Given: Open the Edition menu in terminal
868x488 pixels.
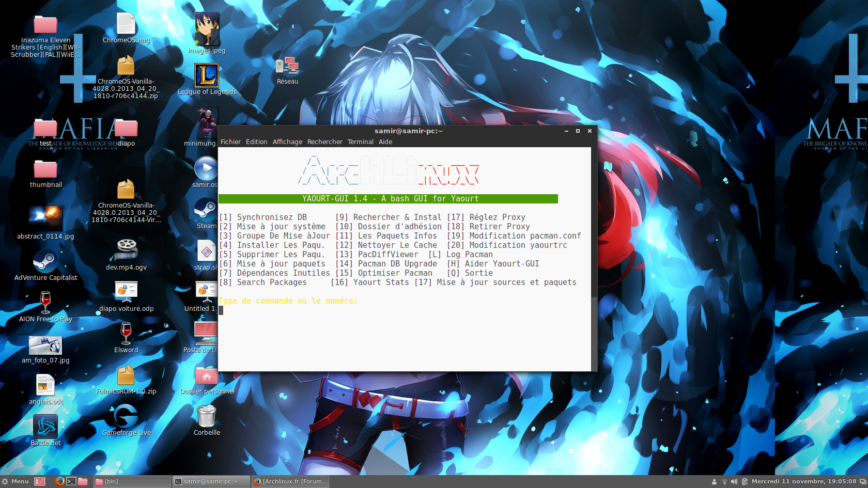Looking at the screenshot, I should [x=257, y=142].
